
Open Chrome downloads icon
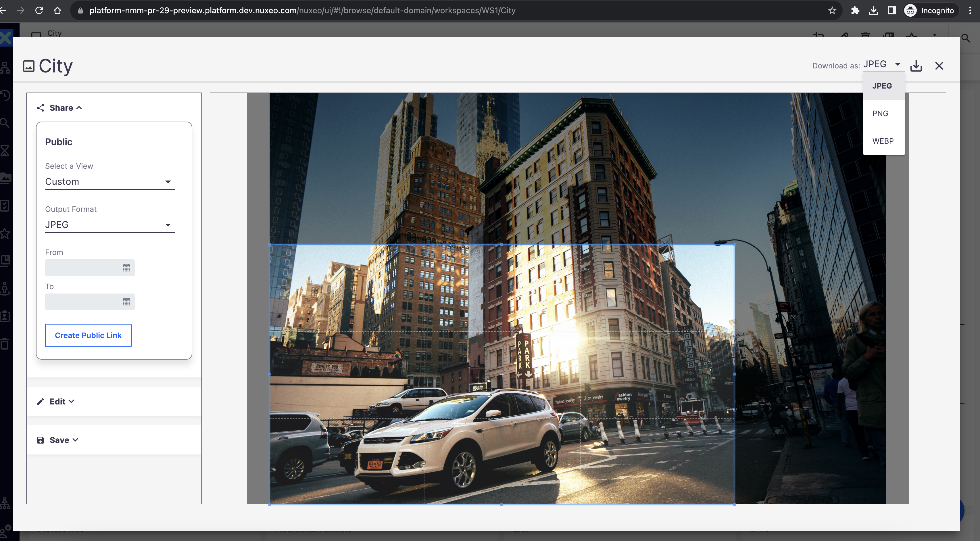tap(873, 10)
